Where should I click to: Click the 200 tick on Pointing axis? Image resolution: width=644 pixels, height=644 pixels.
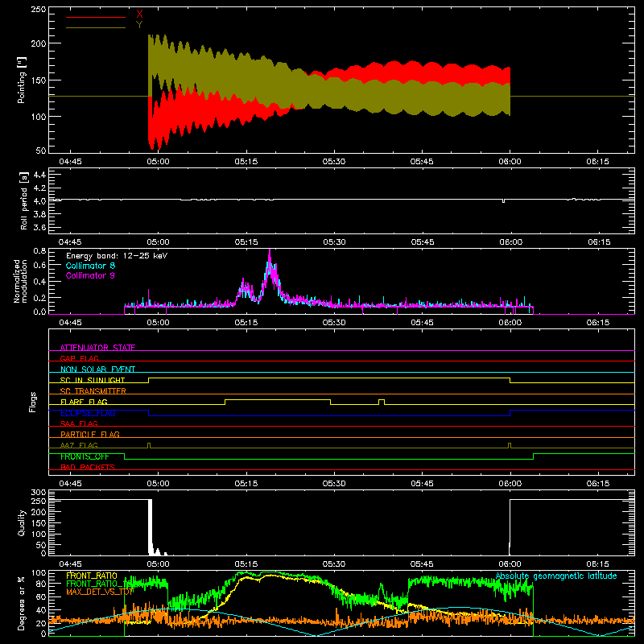39,43
